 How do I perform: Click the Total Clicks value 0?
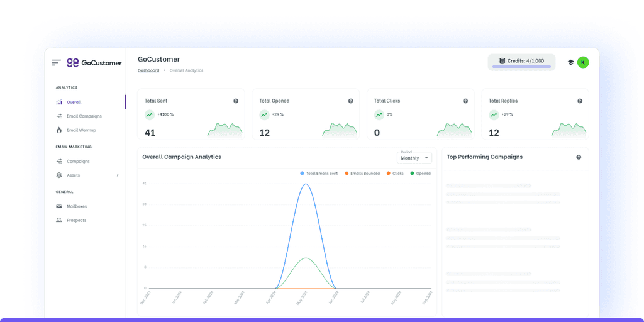(x=377, y=133)
